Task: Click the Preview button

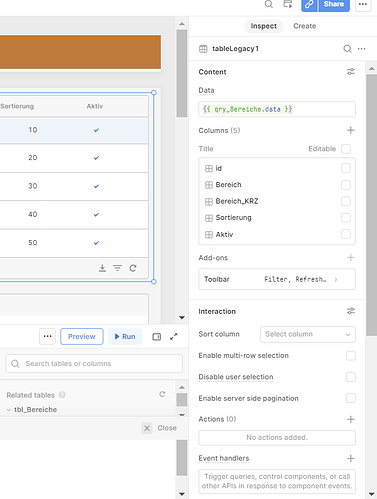Action: coord(82,337)
